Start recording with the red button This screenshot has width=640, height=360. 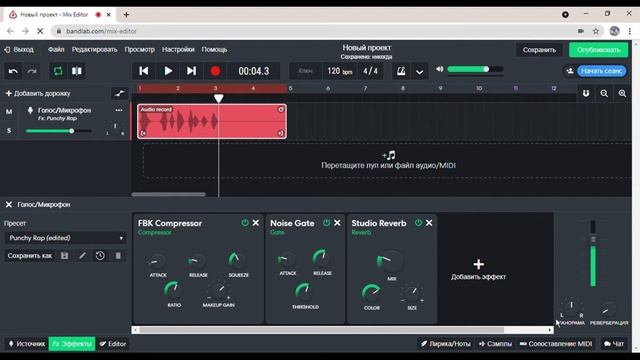(216, 71)
